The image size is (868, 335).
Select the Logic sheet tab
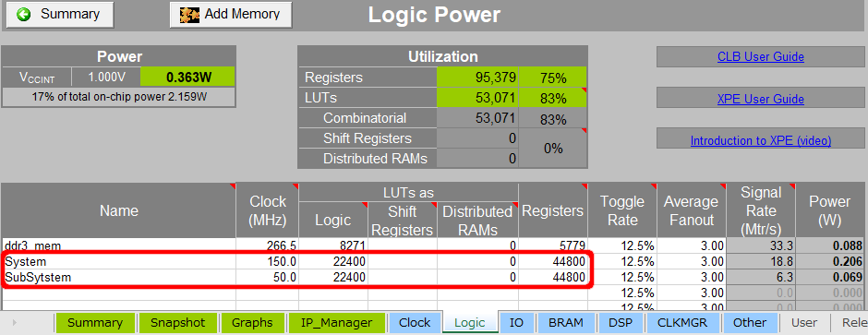point(469,323)
